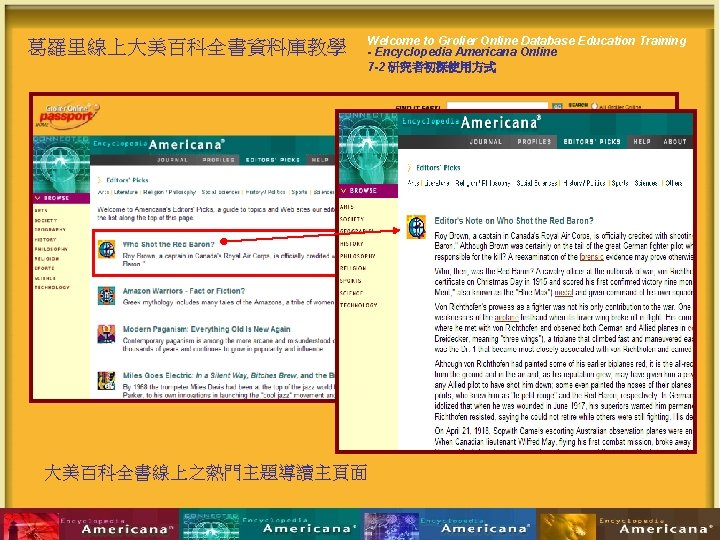This screenshot has height=540, width=720.
Task: Click the Find It Fast search field
Action: (497, 106)
